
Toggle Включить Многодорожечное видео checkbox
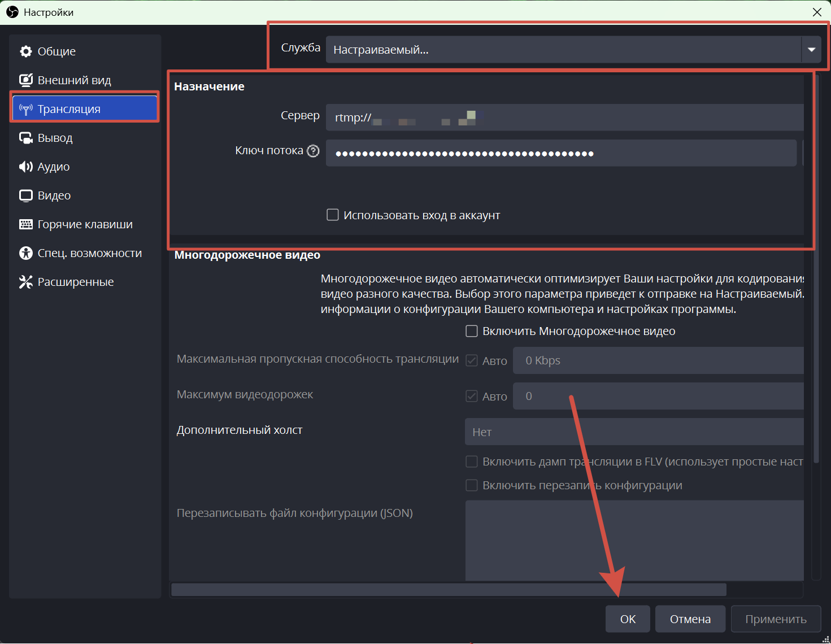pyautogui.click(x=472, y=331)
